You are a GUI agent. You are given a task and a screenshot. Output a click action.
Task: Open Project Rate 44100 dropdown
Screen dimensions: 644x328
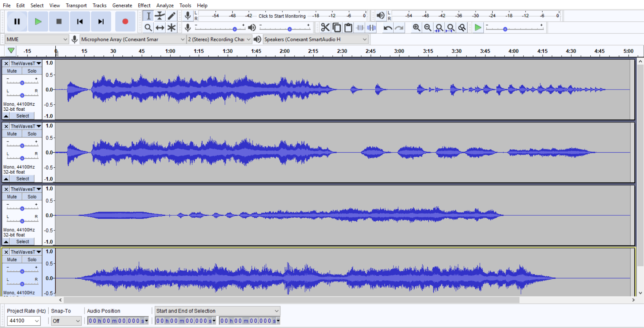(x=24, y=321)
